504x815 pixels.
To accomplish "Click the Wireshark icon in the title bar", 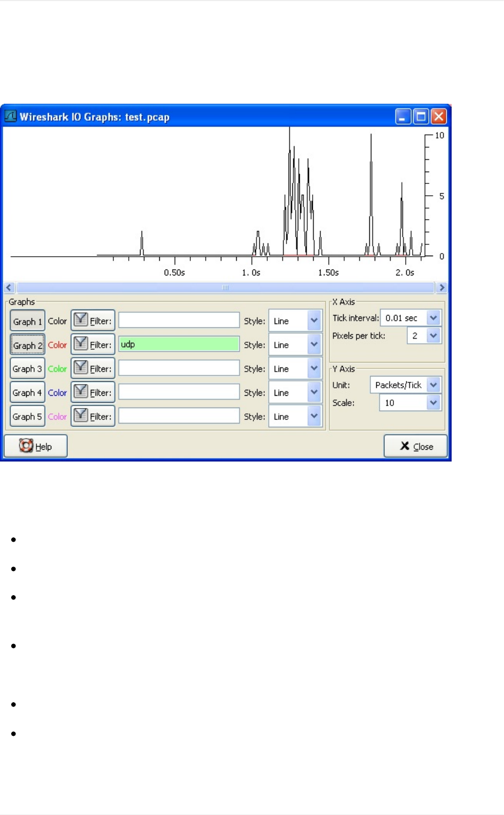I will [x=11, y=116].
